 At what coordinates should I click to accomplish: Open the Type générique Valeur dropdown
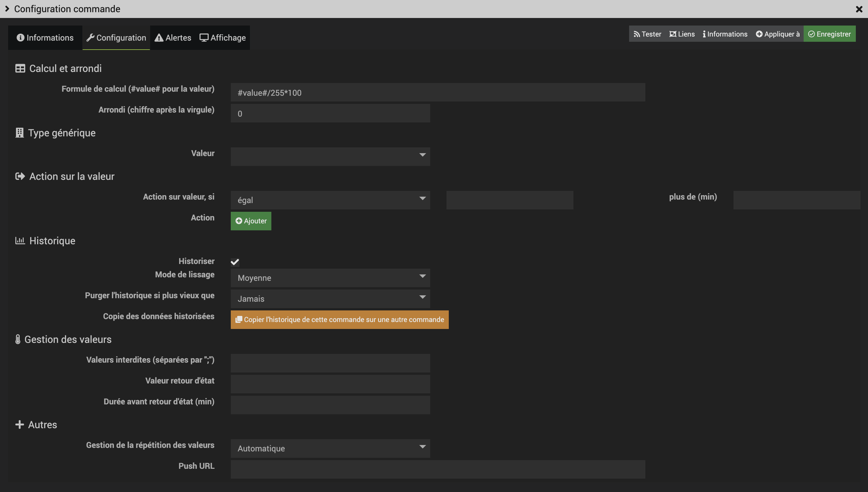tap(330, 156)
